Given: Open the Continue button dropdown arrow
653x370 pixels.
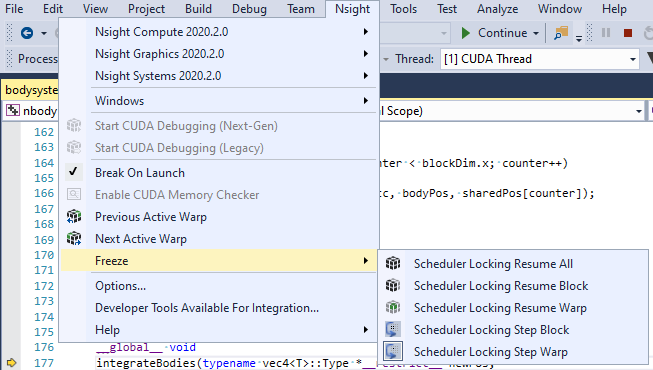Looking at the screenshot, I should coord(536,33).
